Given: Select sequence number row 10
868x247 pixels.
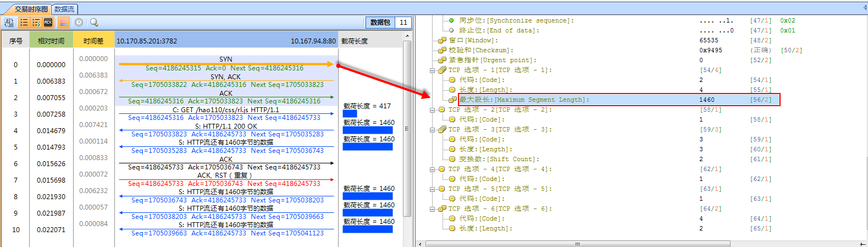Looking at the screenshot, I should coord(15,229).
